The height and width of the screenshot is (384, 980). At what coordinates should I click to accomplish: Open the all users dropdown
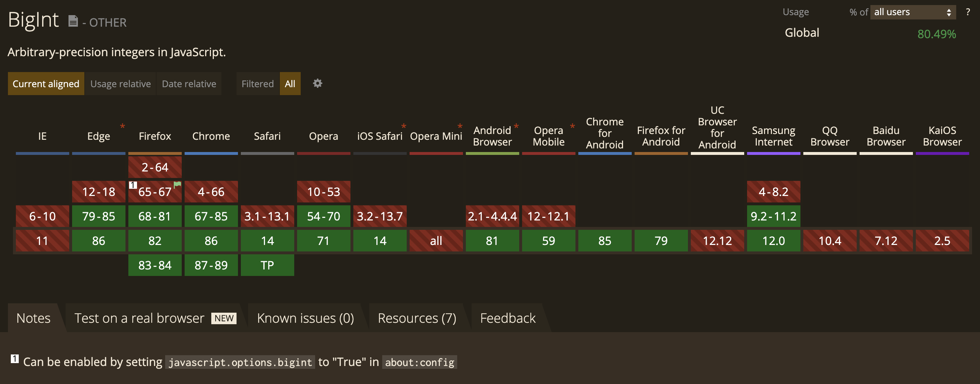[912, 12]
